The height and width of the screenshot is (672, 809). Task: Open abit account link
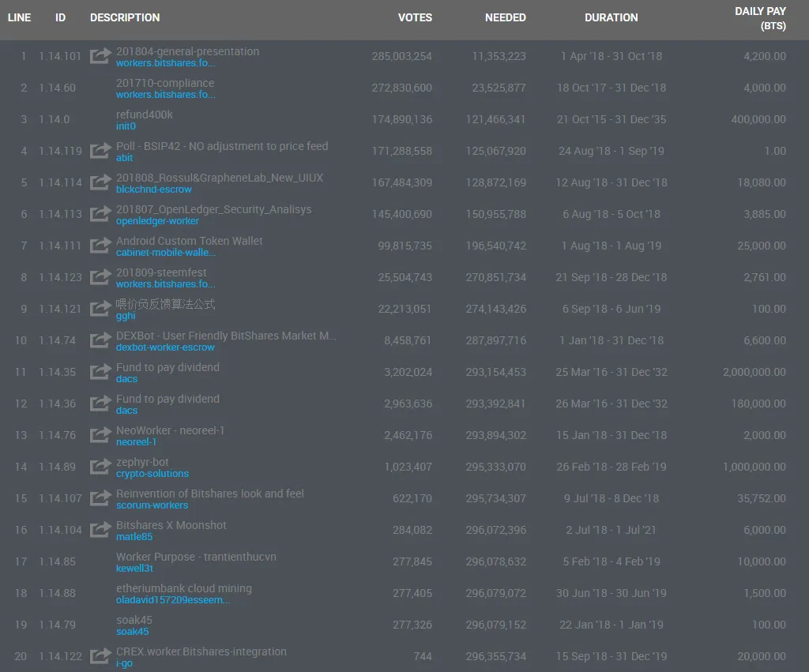pyautogui.click(x=124, y=158)
